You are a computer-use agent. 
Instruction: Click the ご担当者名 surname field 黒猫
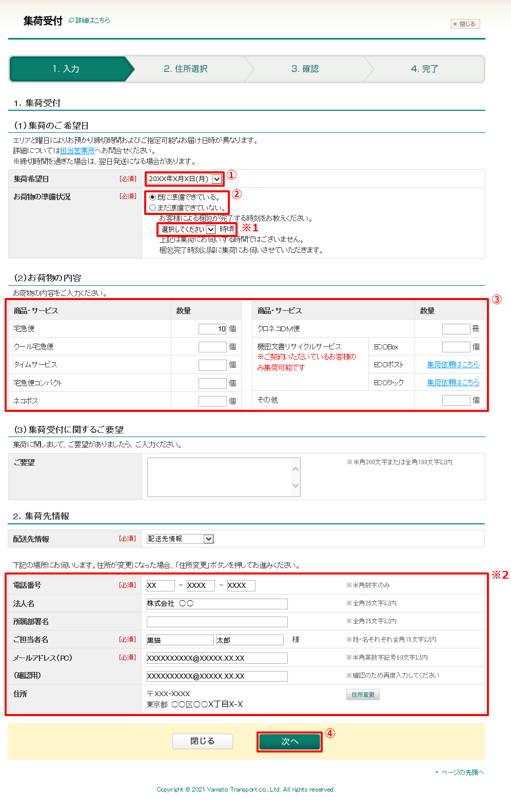point(180,640)
